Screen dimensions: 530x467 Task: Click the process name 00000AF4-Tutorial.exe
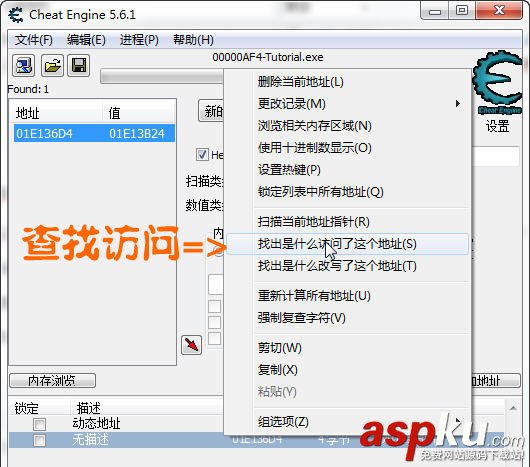(x=268, y=57)
